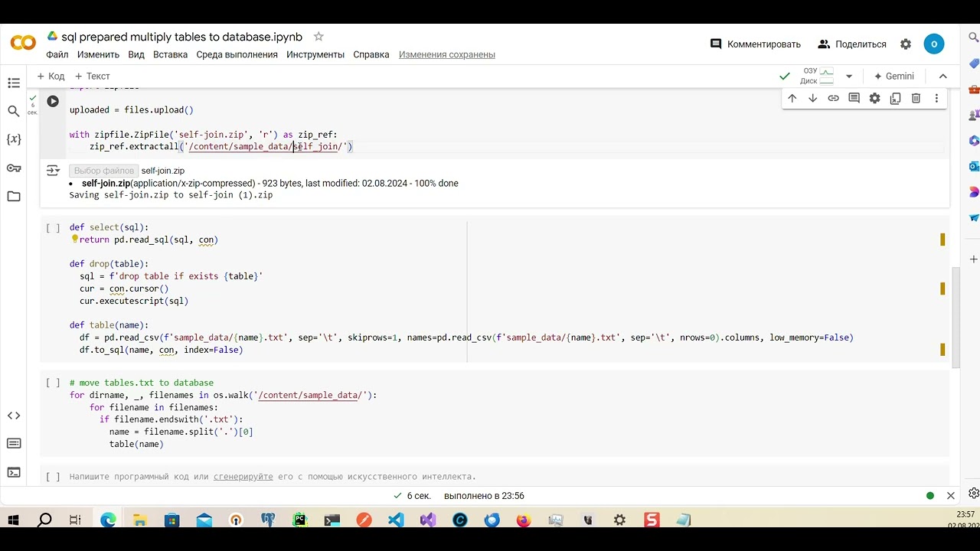Close the execution status bar
The height and width of the screenshot is (551, 980).
point(951,496)
